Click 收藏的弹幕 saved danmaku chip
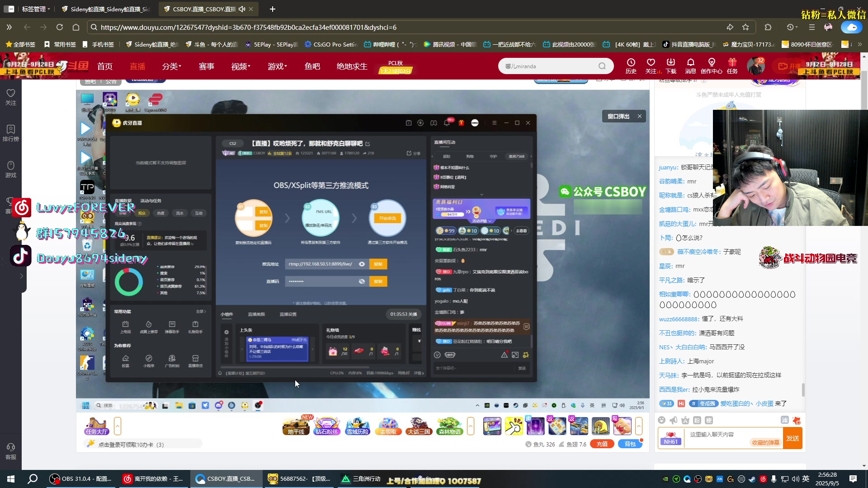The width and height of the screenshot is (868, 488). coord(765,443)
